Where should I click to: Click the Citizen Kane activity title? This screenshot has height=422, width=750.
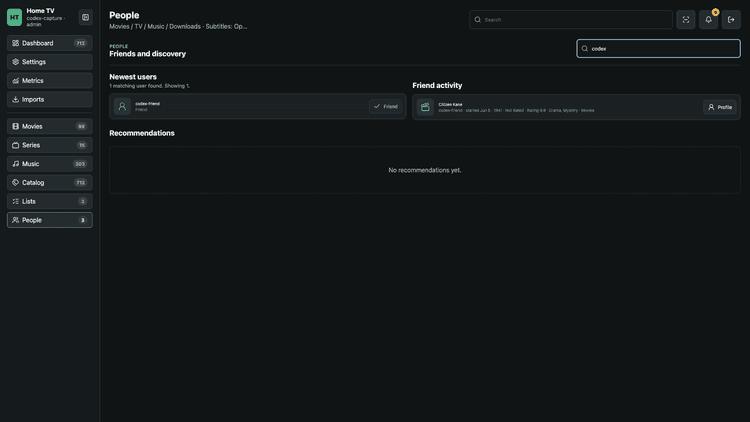click(450, 104)
